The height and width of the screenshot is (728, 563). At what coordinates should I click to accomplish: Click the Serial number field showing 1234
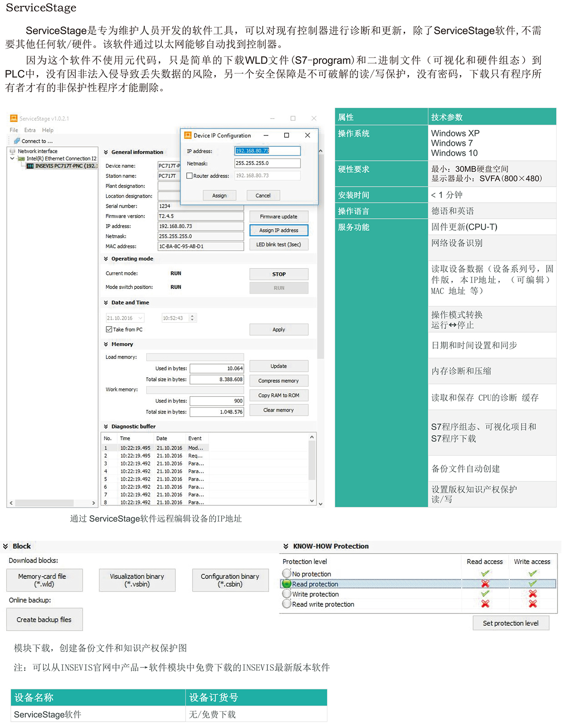[201, 206]
